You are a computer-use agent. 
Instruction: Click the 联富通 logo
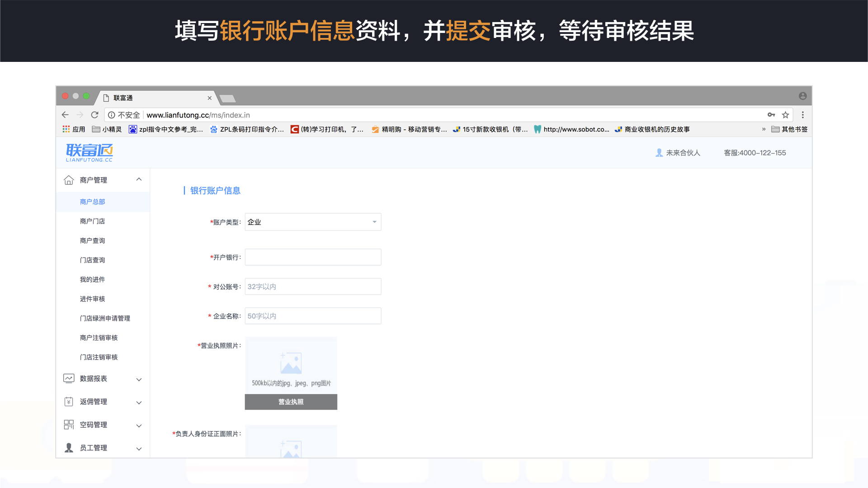click(x=90, y=153)
